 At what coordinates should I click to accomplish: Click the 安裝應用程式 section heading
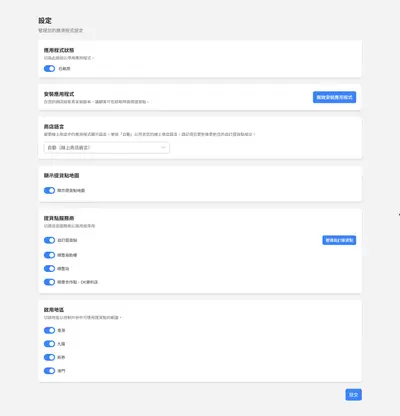(x=59, y=94)
